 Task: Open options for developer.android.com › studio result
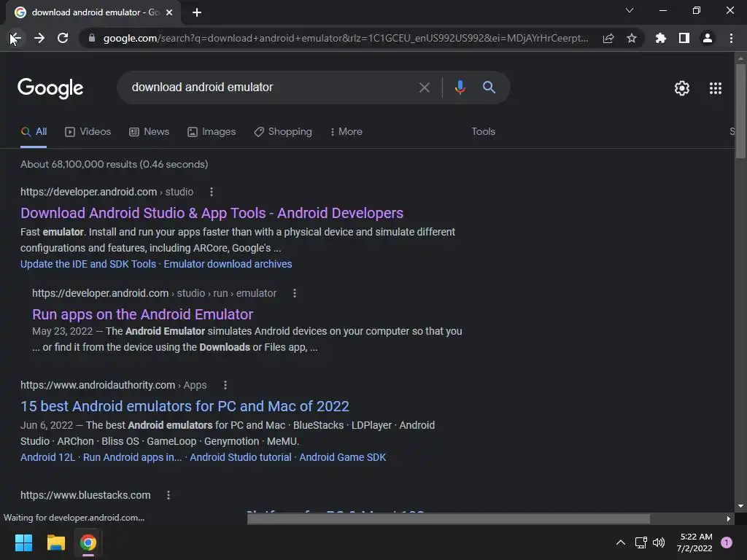212,192
